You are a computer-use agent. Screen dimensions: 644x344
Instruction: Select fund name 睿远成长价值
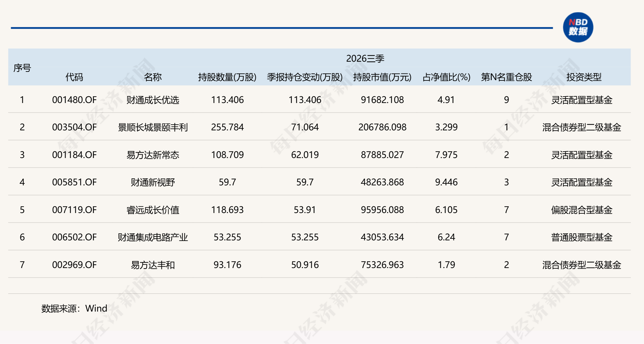tap(153, 210)
